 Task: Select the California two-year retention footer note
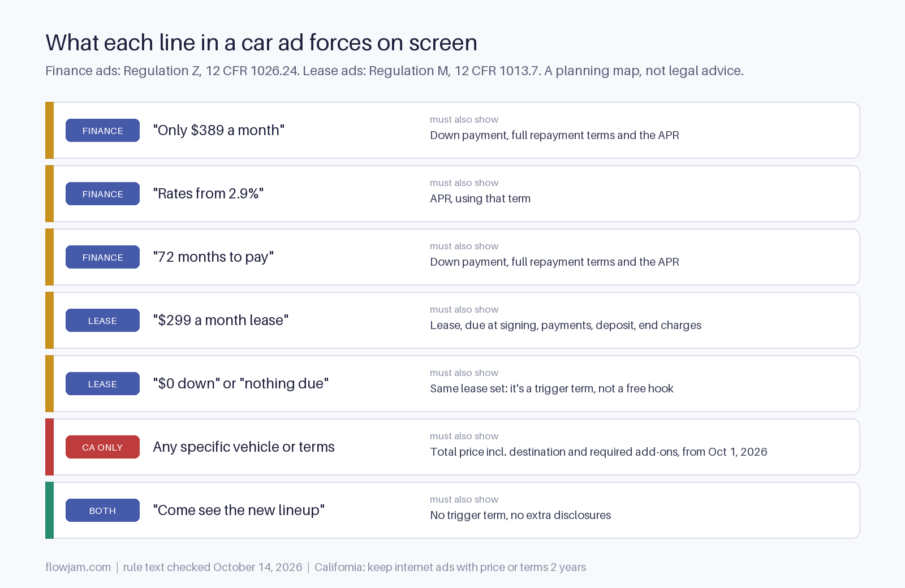450,567
